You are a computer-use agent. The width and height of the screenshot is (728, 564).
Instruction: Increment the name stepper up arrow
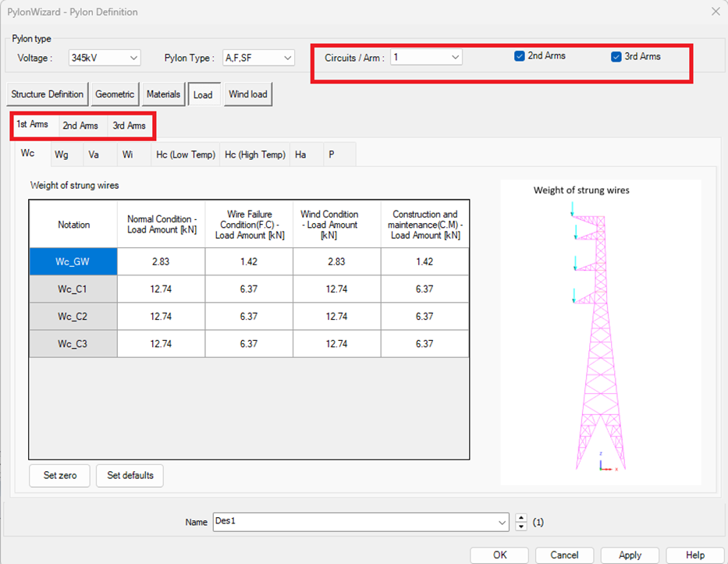click(521, 518)
